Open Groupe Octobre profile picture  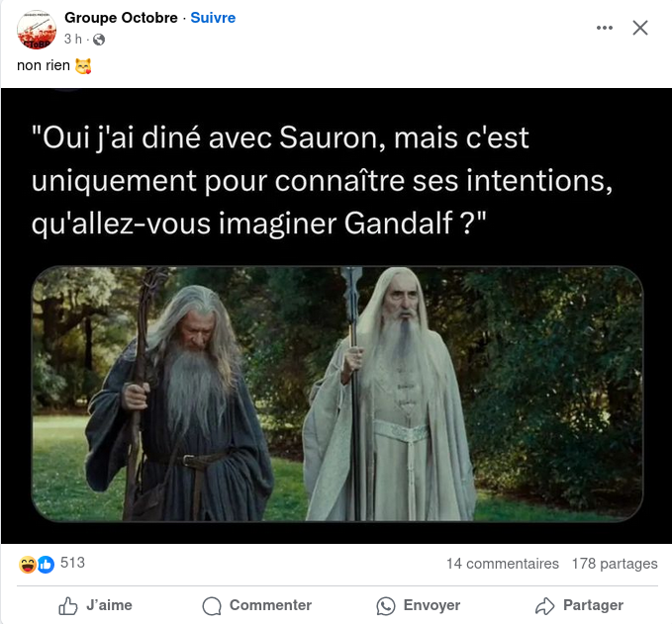click(x=37, y=29)
